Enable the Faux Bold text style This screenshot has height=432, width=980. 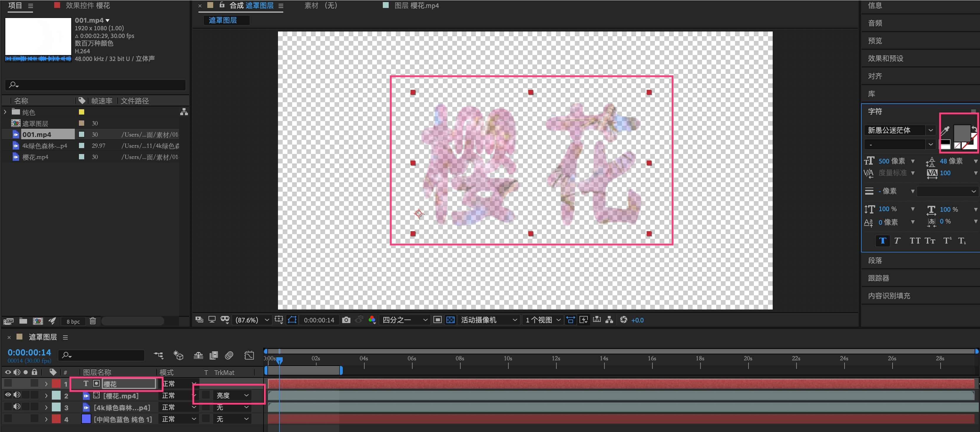[883, 241]
